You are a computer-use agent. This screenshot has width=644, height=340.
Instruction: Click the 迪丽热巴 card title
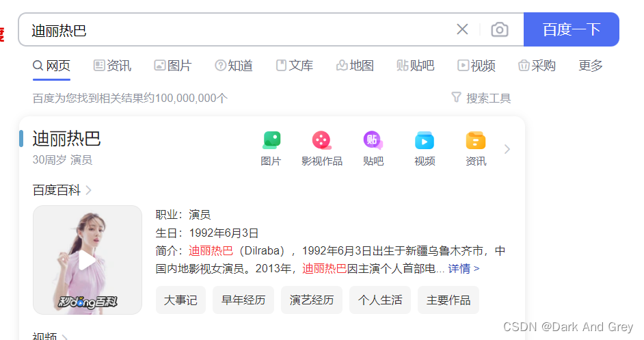66,139
